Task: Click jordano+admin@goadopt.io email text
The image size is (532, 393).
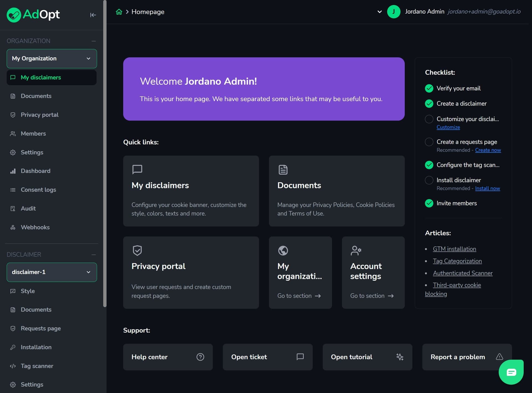Action: click(x=484, y=12)
